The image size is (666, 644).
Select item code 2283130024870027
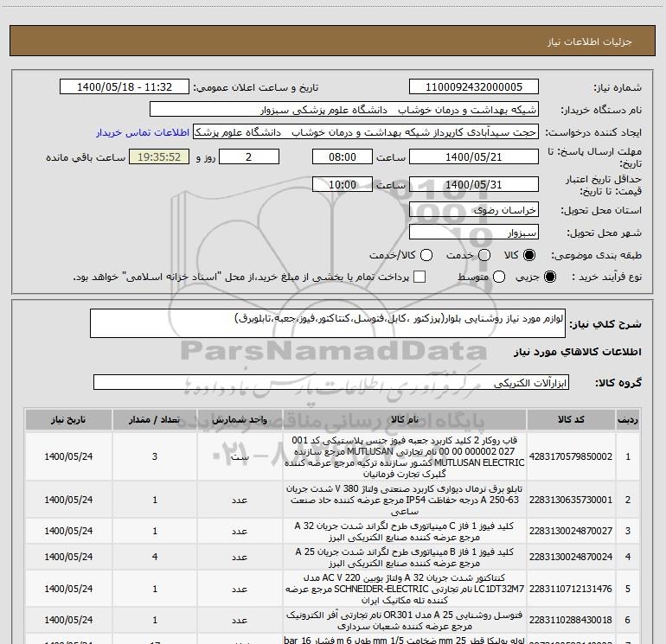point(571,531)
